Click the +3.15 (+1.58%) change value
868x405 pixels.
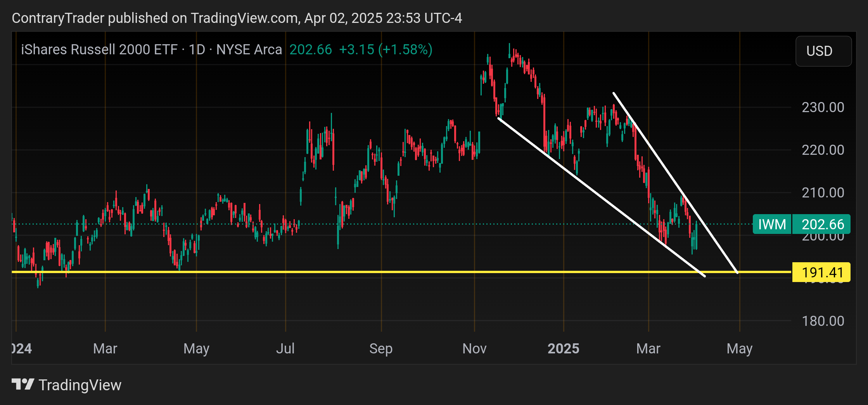[x=386, y=50]
